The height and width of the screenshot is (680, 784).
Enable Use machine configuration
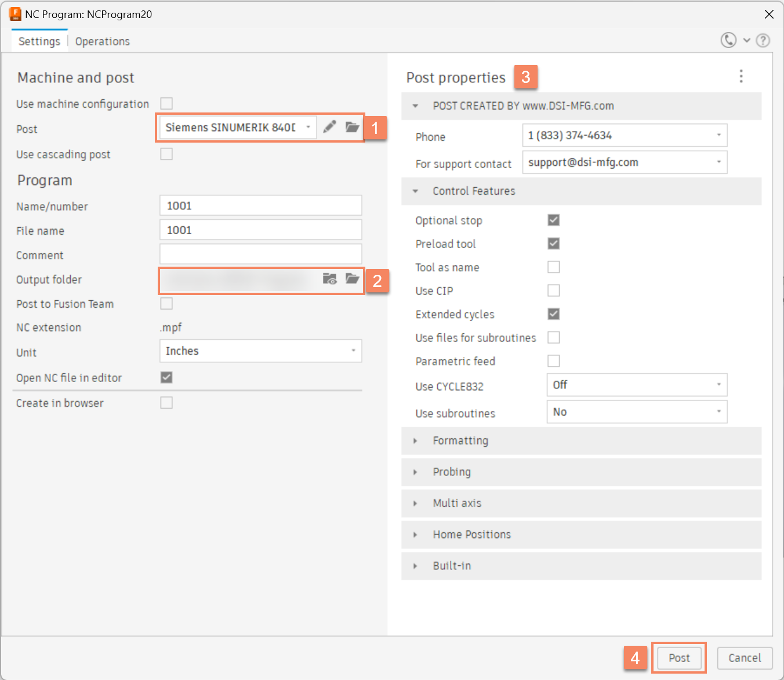click(x=166, y=103)
